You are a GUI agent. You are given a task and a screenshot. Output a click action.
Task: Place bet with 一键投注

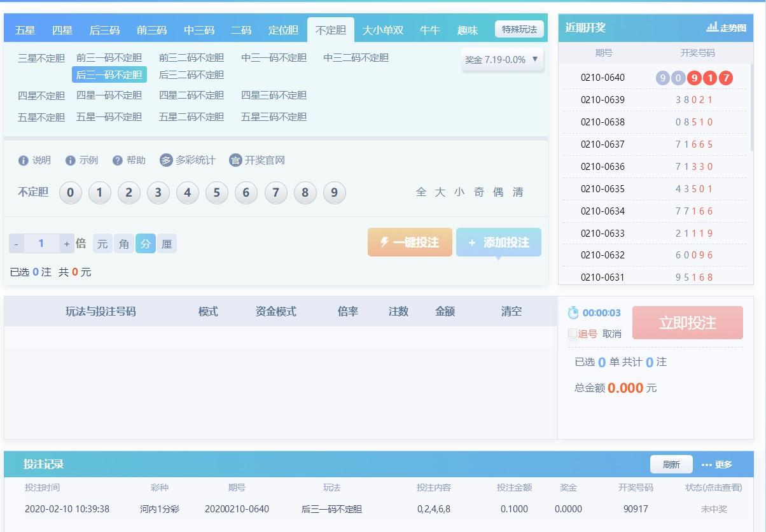coord(410,242)
